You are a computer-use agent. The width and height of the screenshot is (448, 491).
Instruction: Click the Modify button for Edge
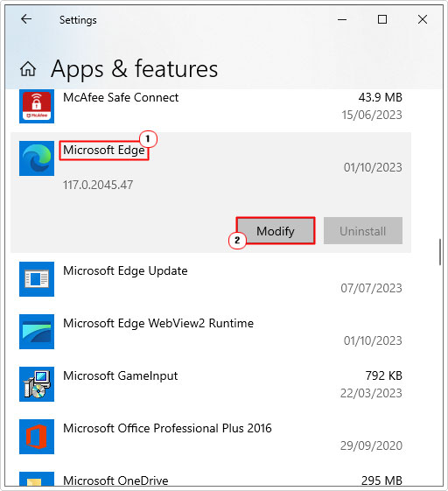[x=276, y=231]
